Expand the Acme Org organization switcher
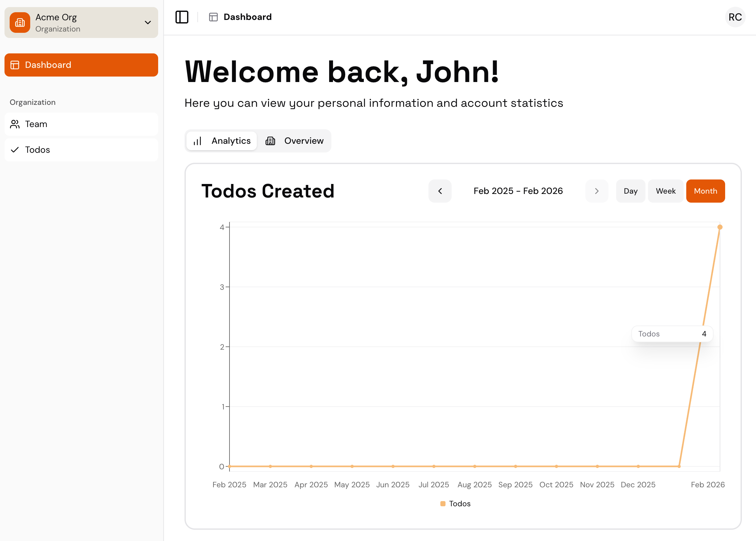The image size is (756, 541). 148,23
